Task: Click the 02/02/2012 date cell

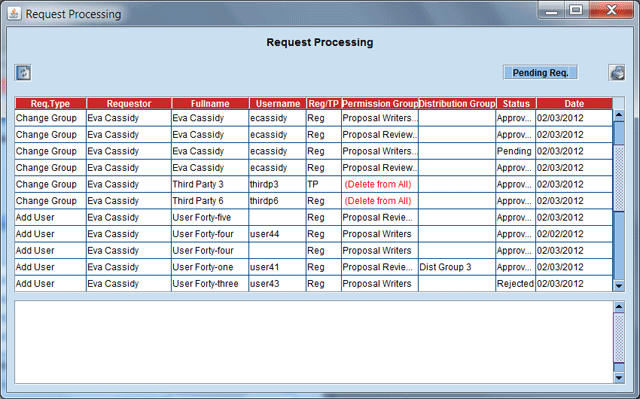Action: click(x=574, y=234)
